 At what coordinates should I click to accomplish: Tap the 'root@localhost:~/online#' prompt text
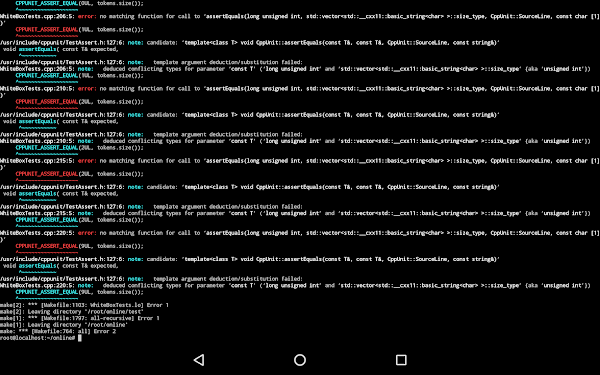pyautogui.click(x=38, y=338)
